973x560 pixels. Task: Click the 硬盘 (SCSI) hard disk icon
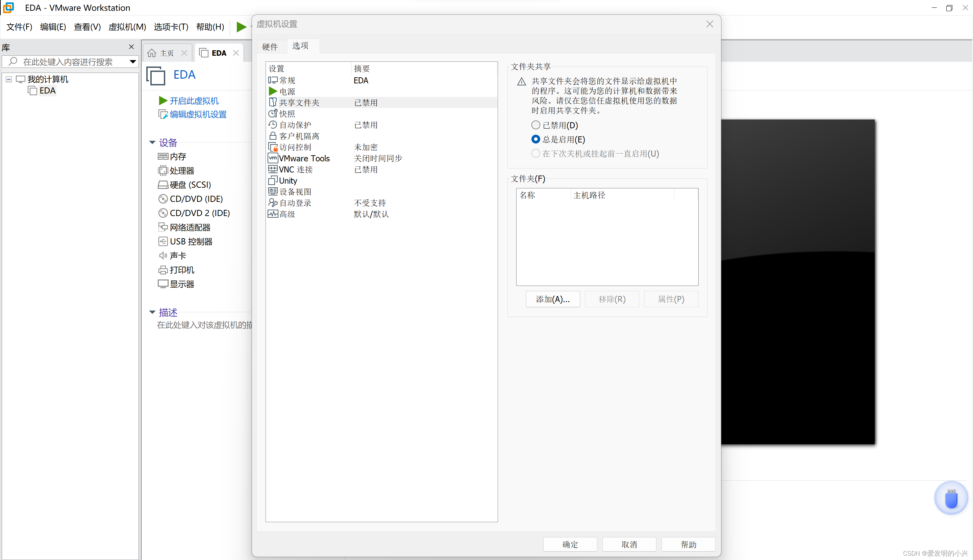163,185
